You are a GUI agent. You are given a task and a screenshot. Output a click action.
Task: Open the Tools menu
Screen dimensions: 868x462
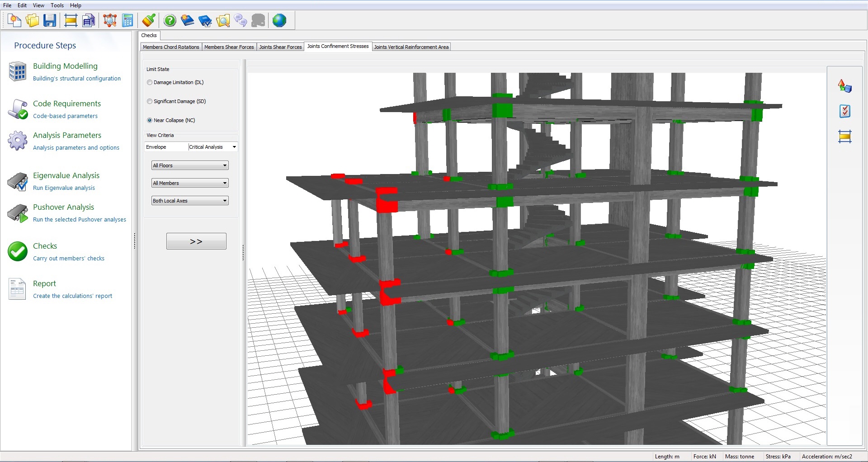coord(57,5)
